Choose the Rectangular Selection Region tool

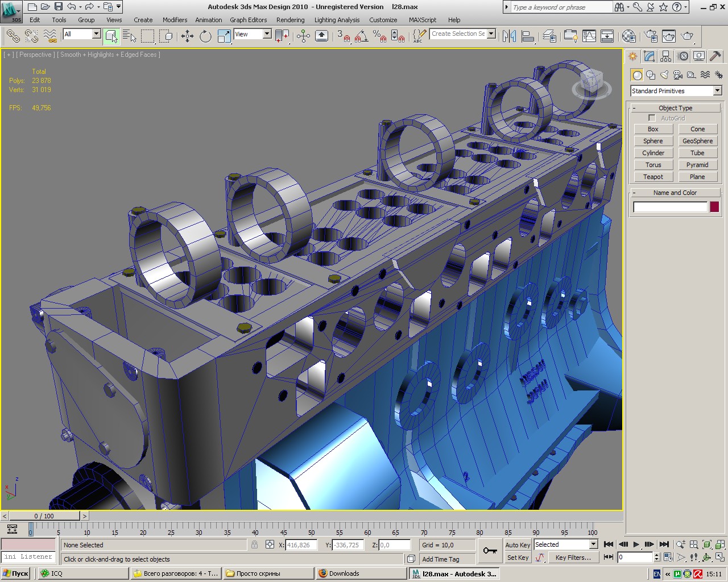click(x=148, y=36)
